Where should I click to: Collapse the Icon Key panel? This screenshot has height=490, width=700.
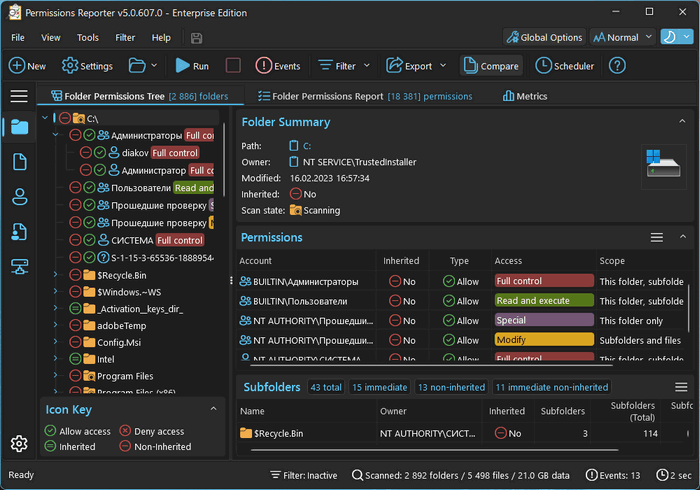pos(212,408)
